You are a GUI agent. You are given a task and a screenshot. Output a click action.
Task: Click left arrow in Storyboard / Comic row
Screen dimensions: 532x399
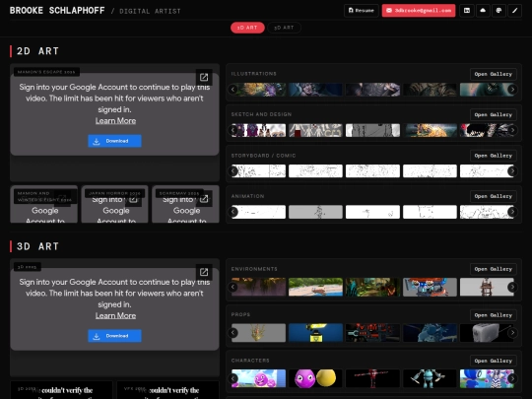point(233,171)
